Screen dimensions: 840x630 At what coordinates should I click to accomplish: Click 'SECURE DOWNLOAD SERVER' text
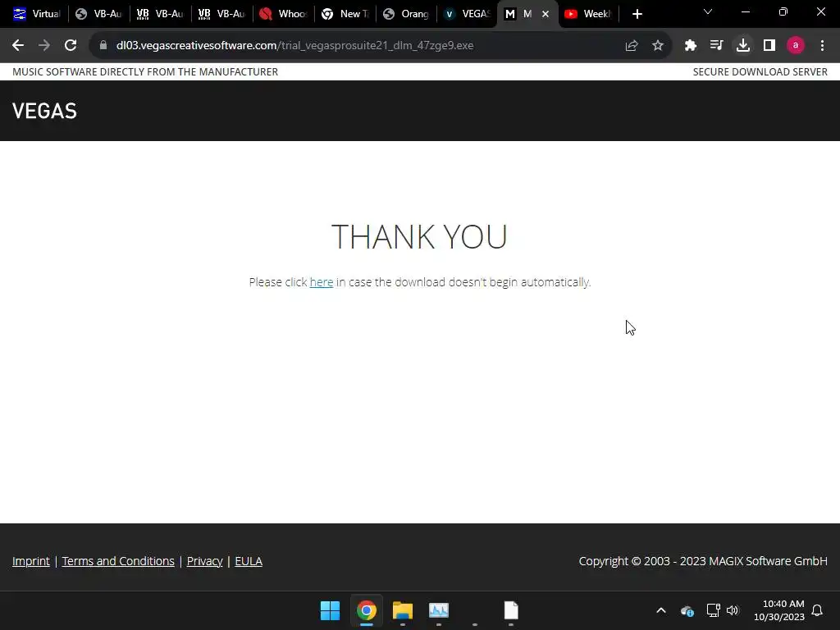tap(760, 72)
